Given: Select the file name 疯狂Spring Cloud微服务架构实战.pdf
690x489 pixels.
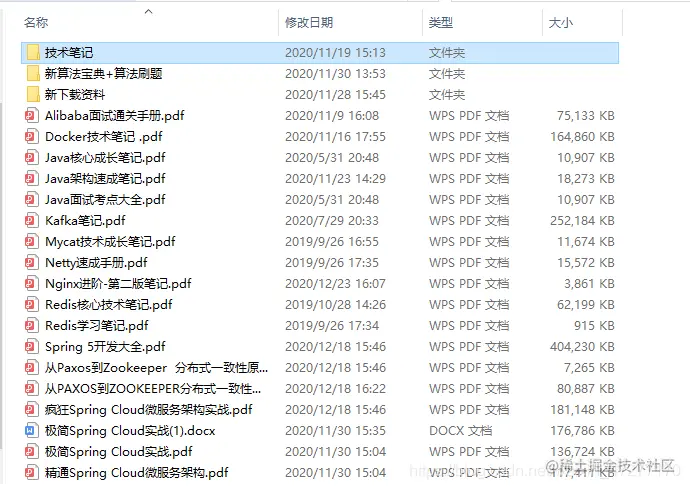Looking at the screenshot, I should click(x=148, y=410).
